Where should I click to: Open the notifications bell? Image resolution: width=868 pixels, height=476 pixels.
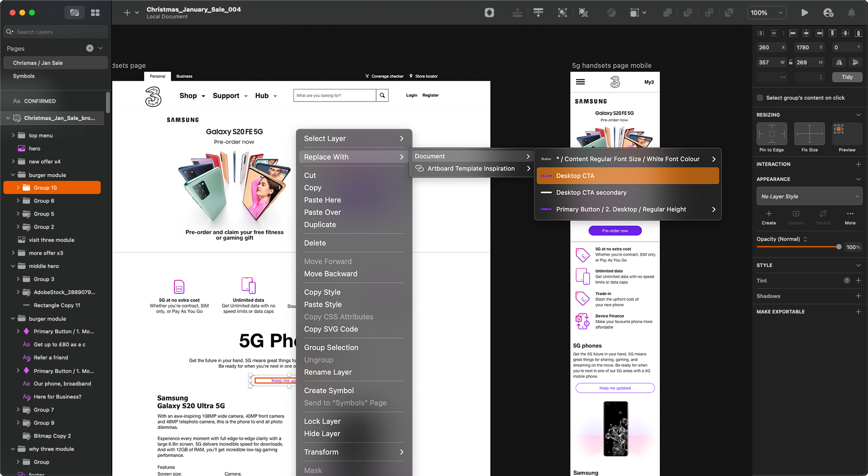[851, 13]
